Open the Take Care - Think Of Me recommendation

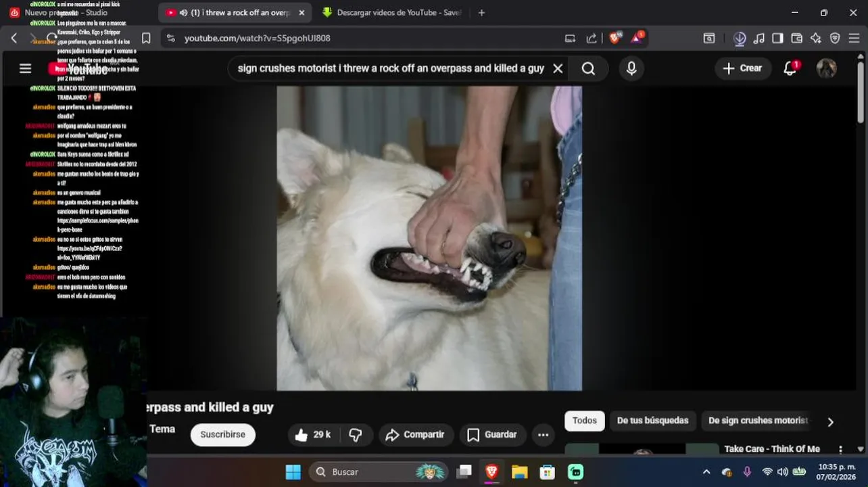click(x=772, y=449)
